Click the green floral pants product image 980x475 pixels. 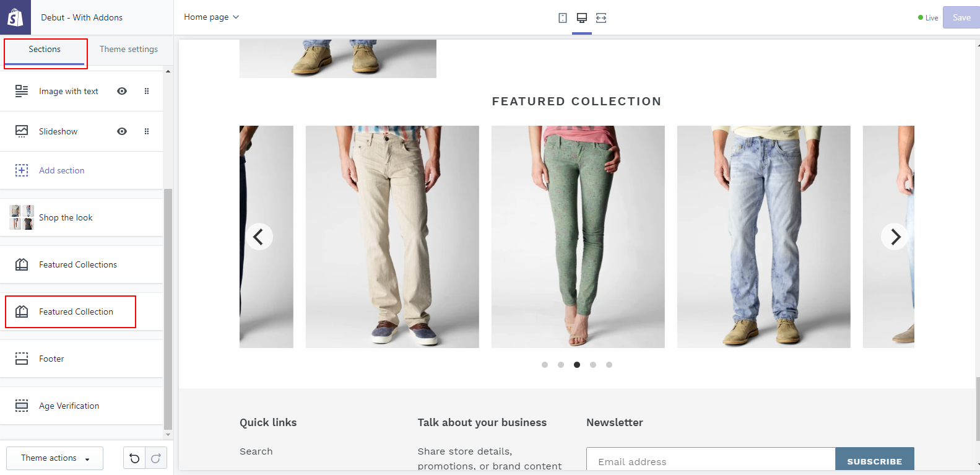(x=578, y=237)
